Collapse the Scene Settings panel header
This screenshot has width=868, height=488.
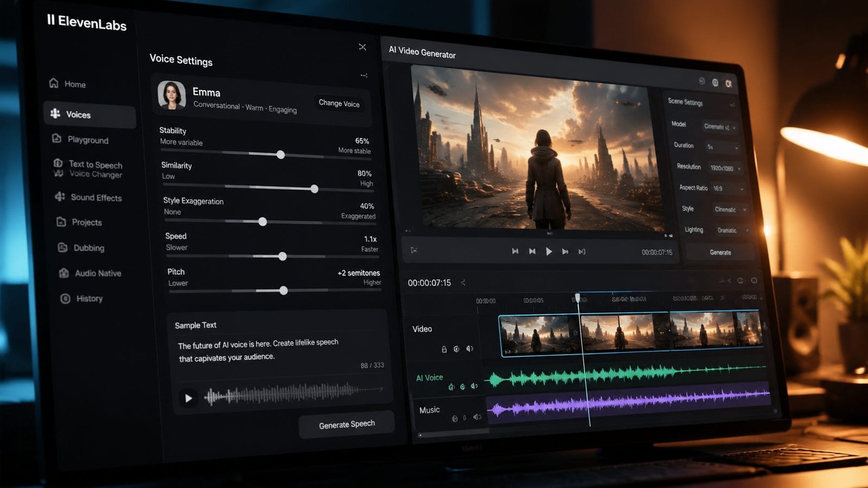pos(732,105)
